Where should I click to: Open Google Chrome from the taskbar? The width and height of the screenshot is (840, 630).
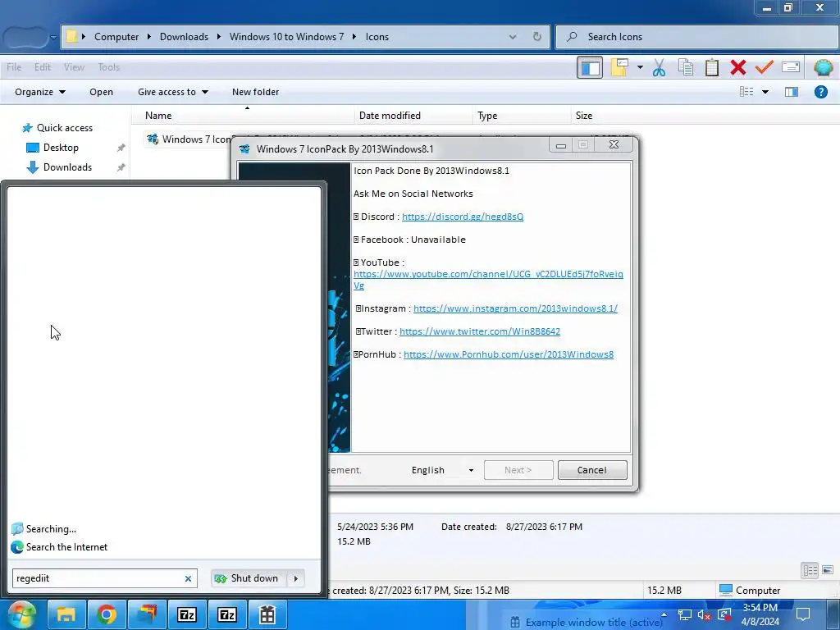106,614
